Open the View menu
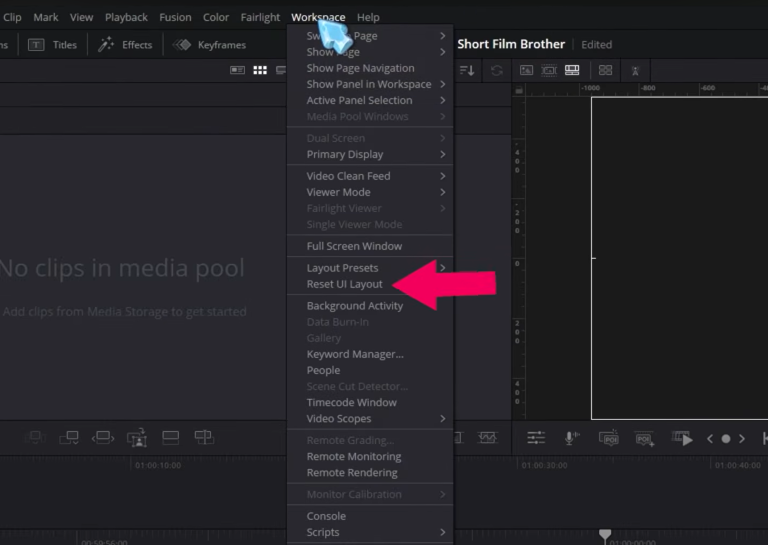 point(81,17)
